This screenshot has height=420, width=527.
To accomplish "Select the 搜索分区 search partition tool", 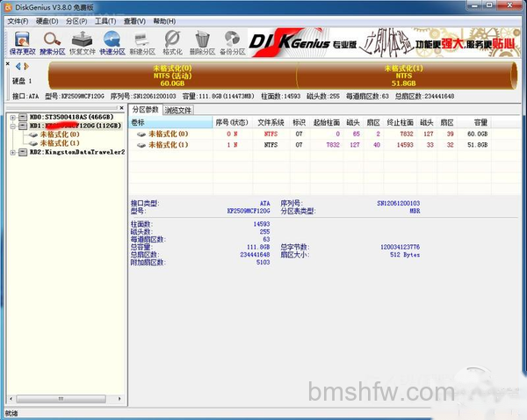I will 53,43.
